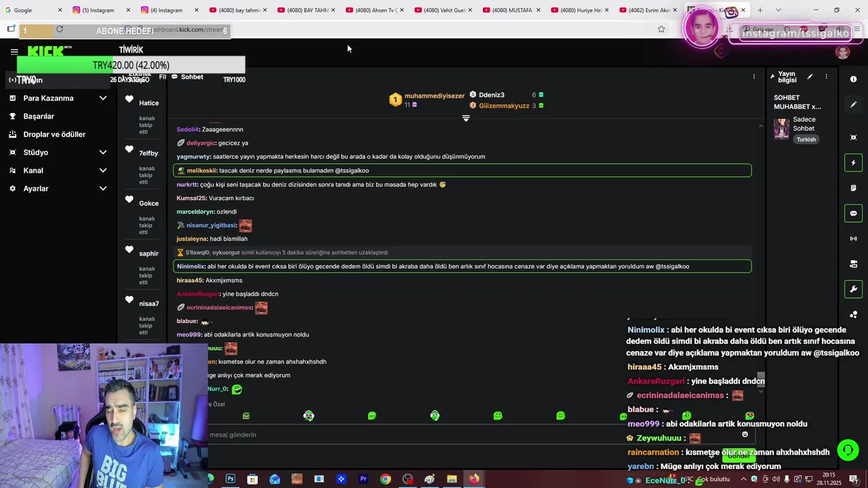Image resolution: width=868 pixels, height=488 pixels.
Task: Open stream info panel icon in right toolbar
Action: pyautogui.click(x=853, y=79)
